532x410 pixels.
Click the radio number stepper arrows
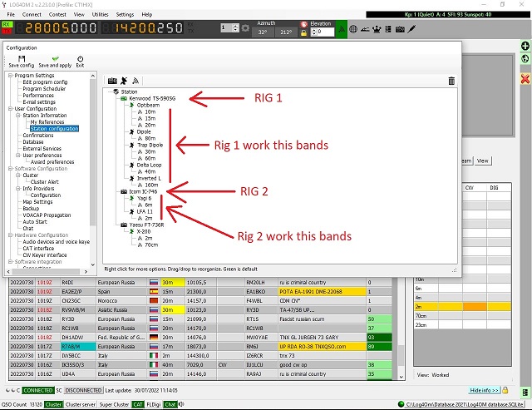coord(236,27)
